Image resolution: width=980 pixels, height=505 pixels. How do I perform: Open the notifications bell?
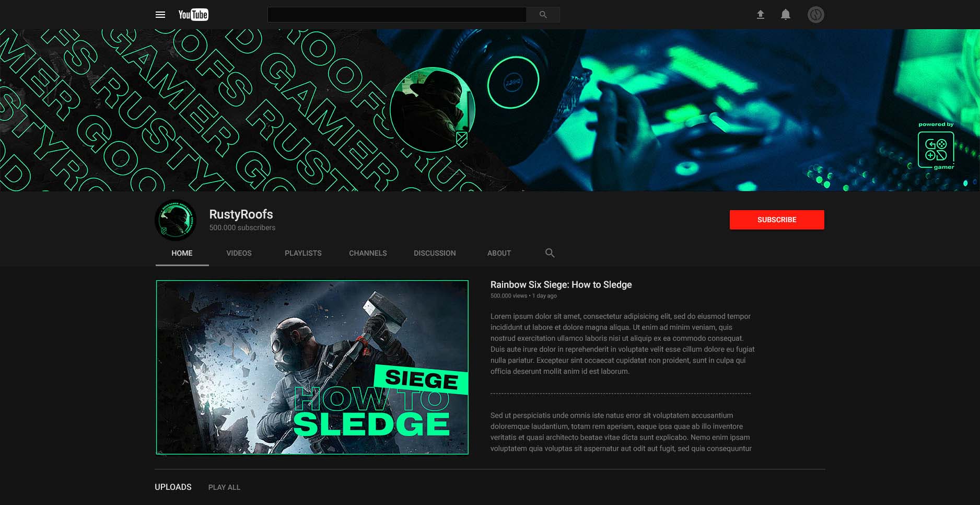click(786, 15)
